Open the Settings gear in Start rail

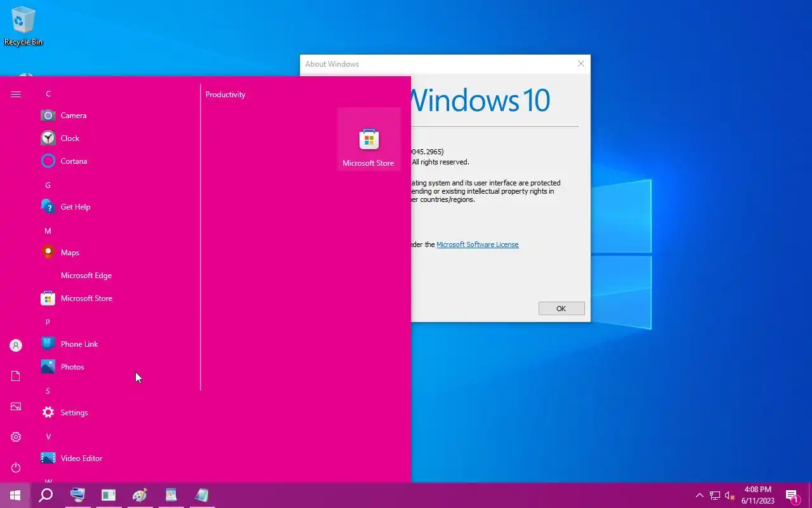[x=16, y=437]
